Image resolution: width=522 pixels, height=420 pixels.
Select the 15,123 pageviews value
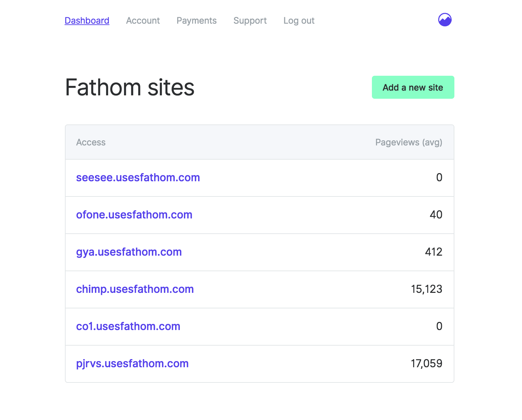click(427, 289)
